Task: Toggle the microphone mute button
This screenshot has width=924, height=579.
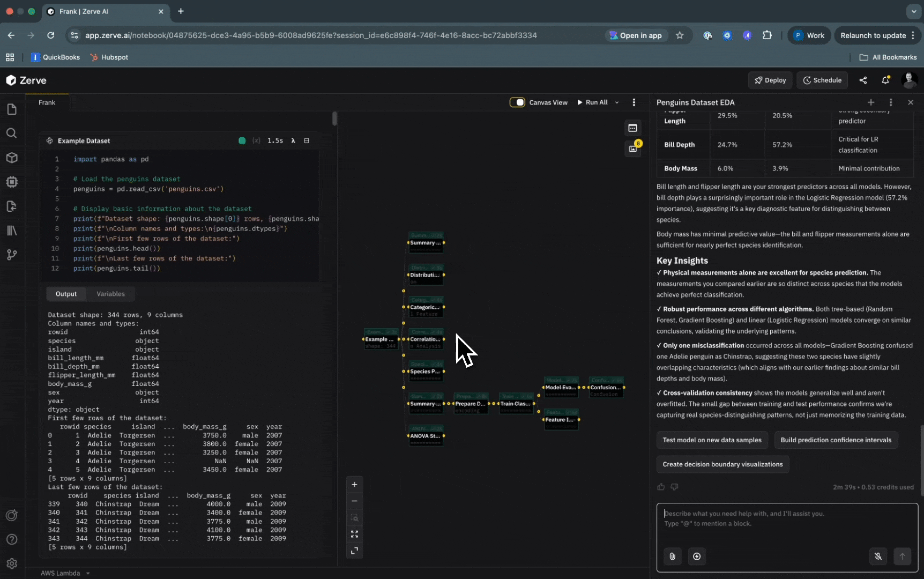Action: tap(878, 556)
